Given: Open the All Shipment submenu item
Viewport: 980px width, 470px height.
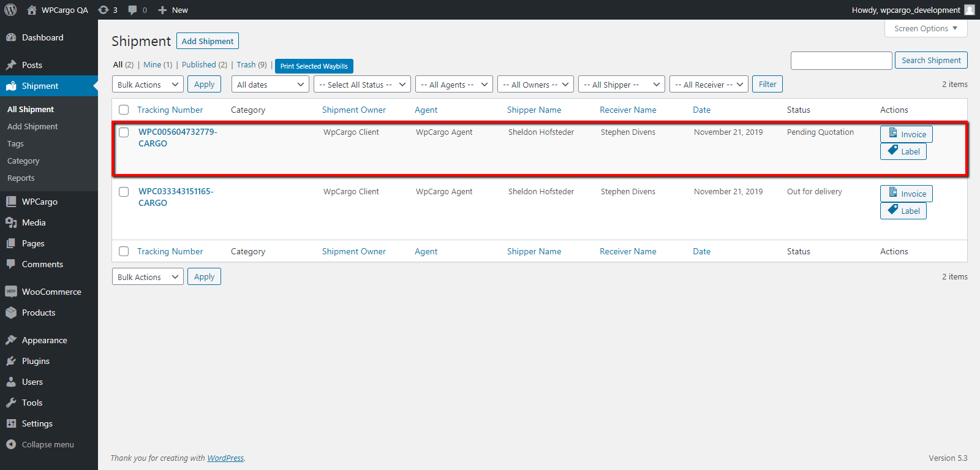Looking at the screenshot, I should pos(31,109).
